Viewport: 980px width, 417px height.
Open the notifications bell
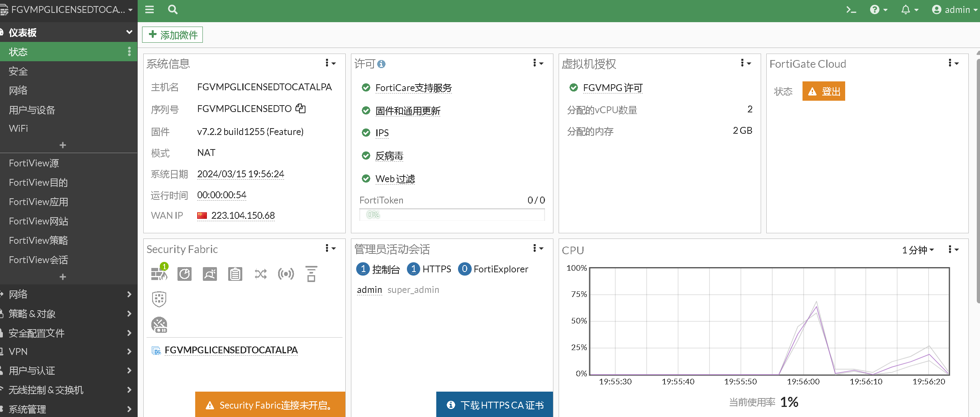(910, 10)
